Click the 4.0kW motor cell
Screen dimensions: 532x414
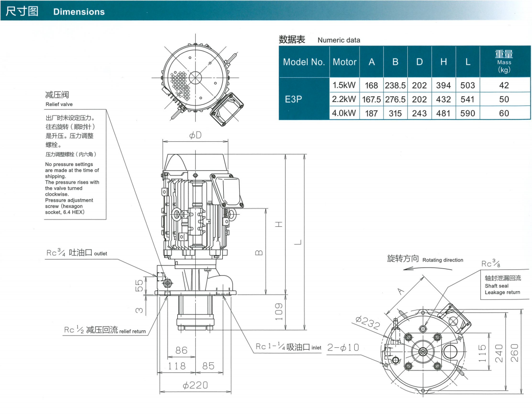point(344,113)
